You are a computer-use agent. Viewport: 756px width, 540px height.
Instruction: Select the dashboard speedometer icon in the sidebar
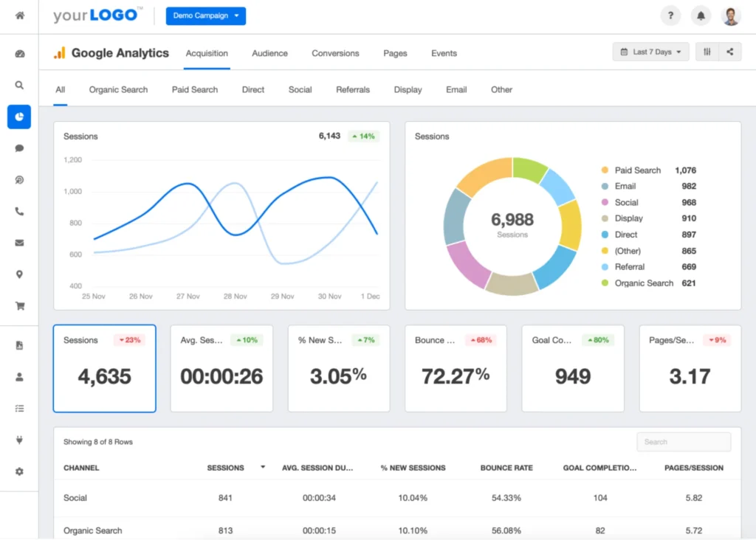(x=18, y=53)
